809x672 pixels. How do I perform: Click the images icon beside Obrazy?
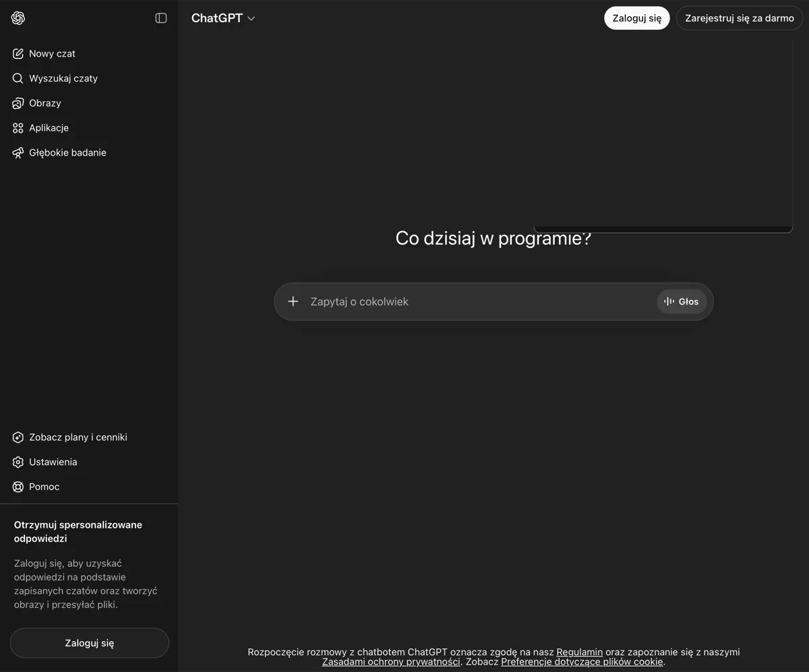pyautogui.click(x=18, y=103)
